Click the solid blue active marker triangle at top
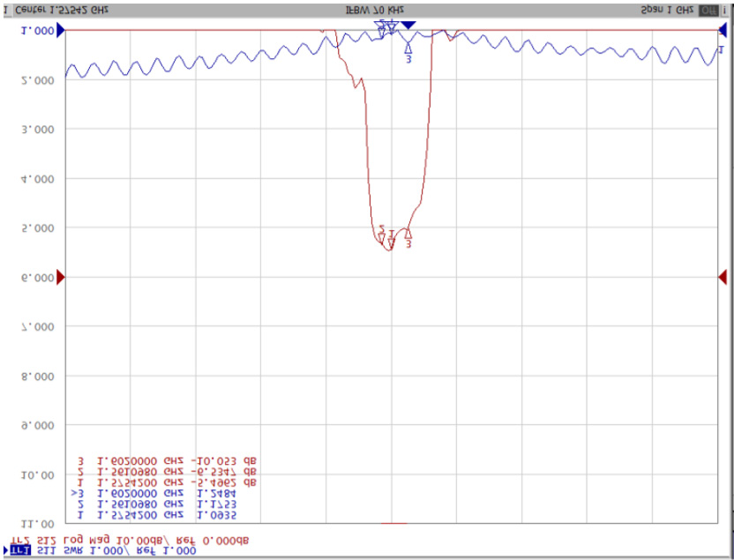734x560 pixels. coord(408,25)
